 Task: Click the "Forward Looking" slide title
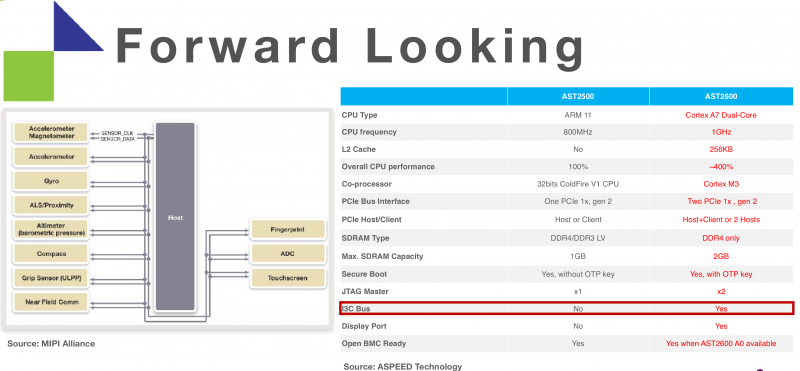pyautogui.click(x=350, y=47)
